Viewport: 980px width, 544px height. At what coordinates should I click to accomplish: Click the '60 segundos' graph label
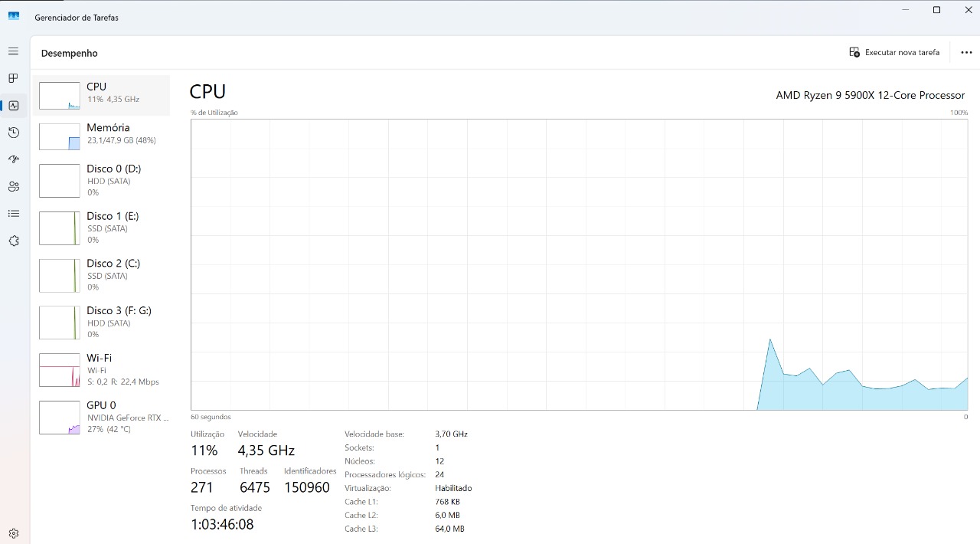pos(211,417)
